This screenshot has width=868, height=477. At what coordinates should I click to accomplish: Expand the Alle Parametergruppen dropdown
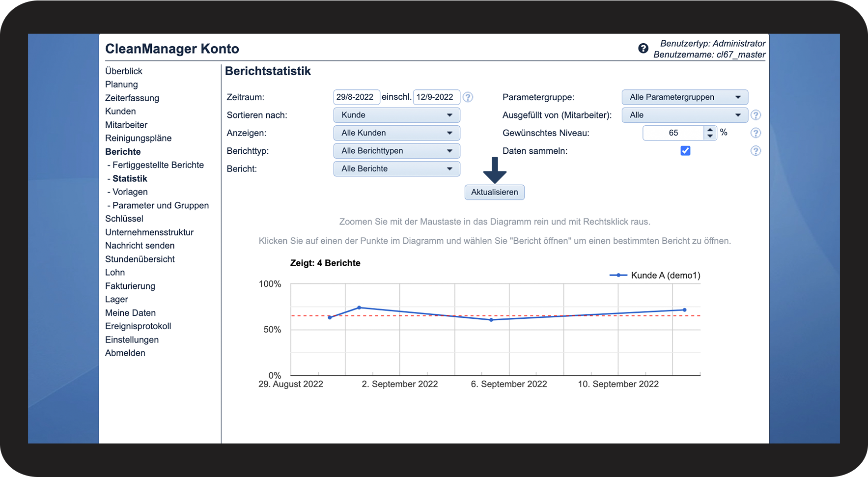point(684,97)
